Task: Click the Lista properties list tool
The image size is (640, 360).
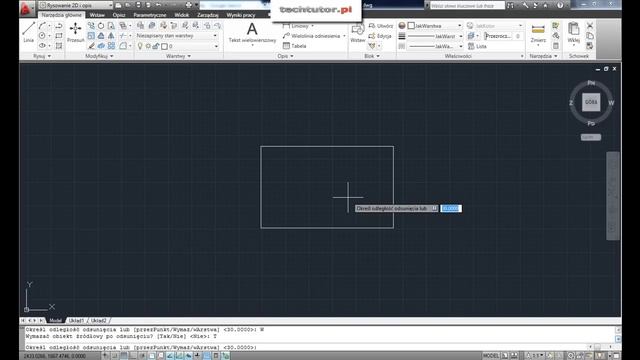Action: click(477, 46)
